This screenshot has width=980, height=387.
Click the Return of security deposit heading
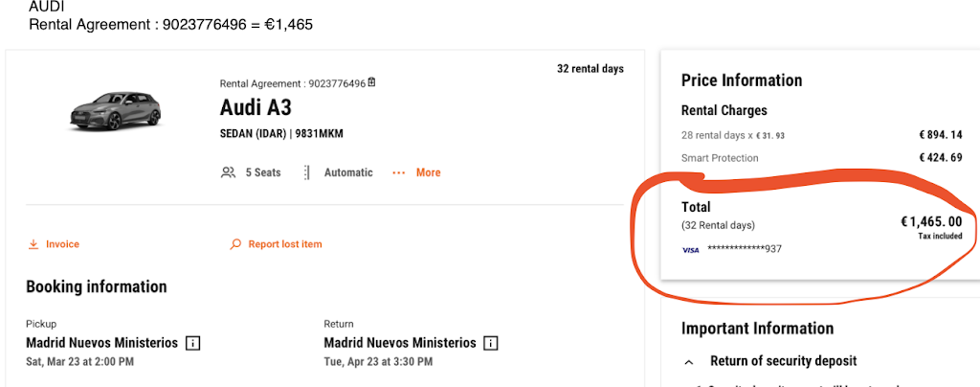(783, 361)
